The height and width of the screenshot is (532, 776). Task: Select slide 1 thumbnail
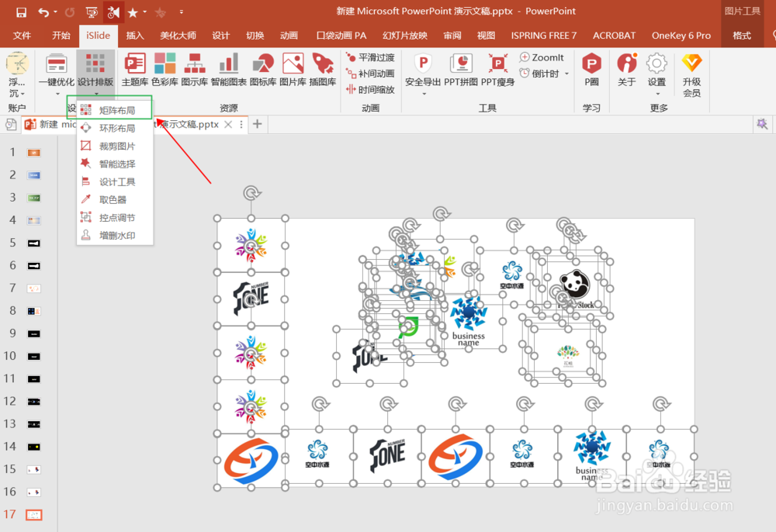coord(33,153)
